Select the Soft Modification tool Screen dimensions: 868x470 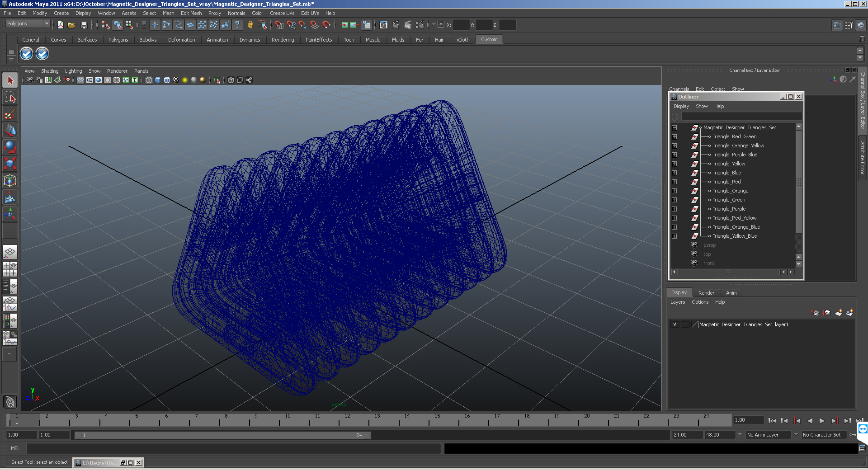coord(10,197)
